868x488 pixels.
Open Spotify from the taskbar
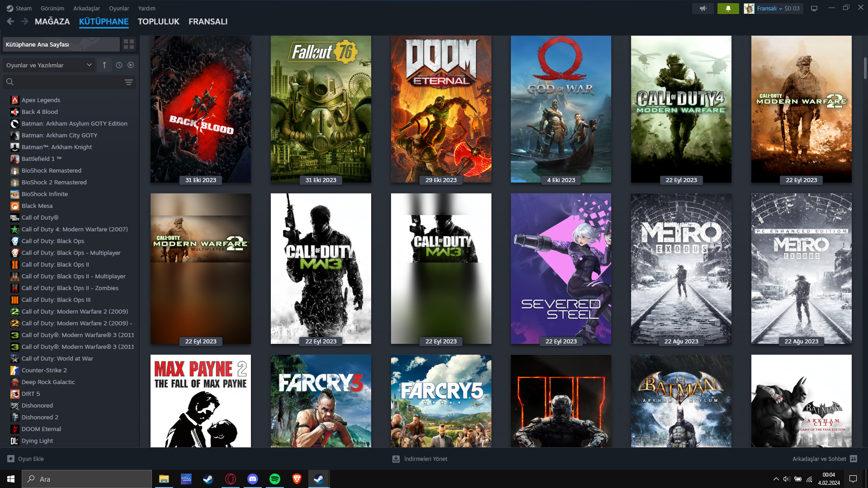[274, 479]
